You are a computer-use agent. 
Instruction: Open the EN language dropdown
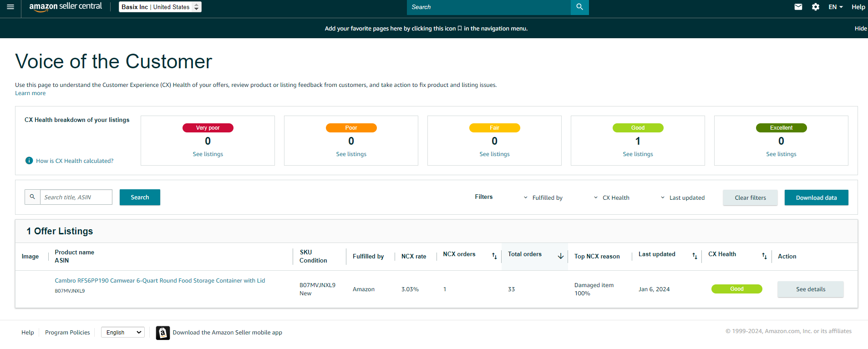pos(836,7)
